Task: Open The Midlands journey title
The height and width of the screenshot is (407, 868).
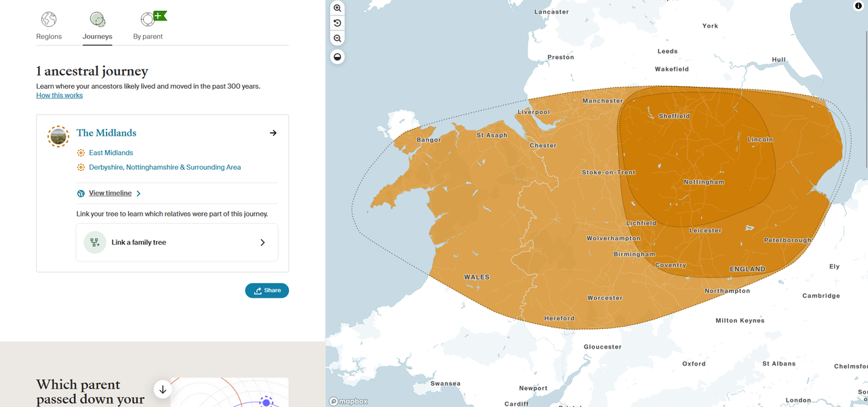Action: [106, 133]
